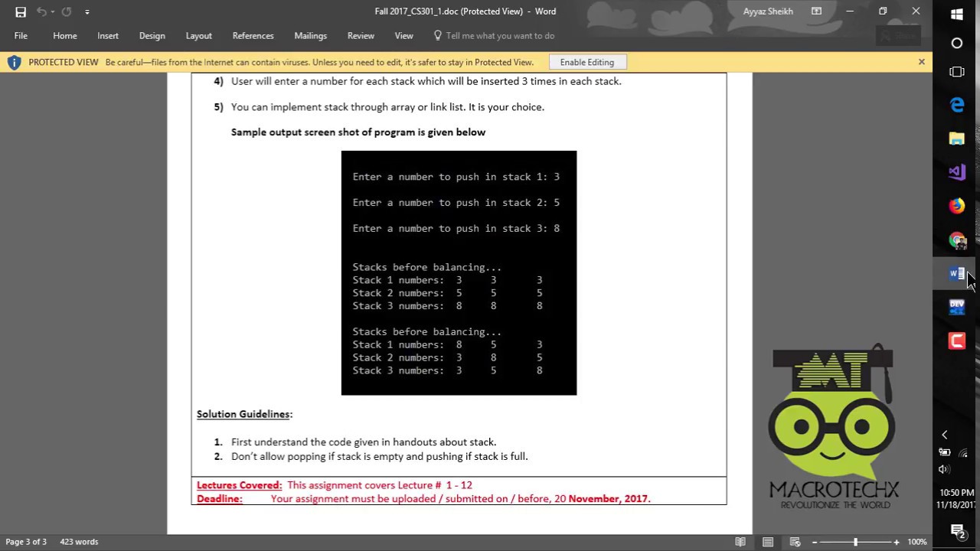Click the zoom out minus button
The width and height of the screenshot is (980, 551).
815,542
